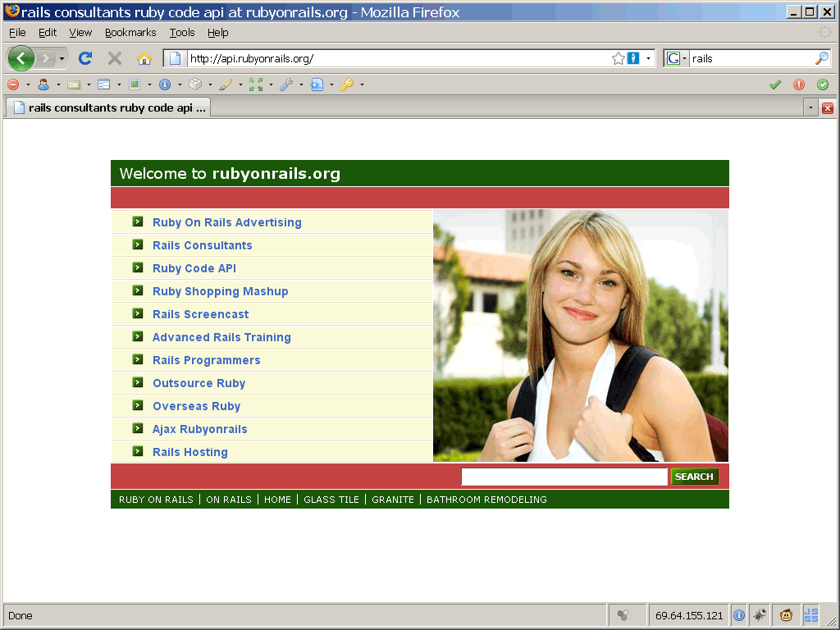Viewport: 840px width, 630px height.
Task: Click the blue info icon in status bar
Action: [x=739, y=615]
